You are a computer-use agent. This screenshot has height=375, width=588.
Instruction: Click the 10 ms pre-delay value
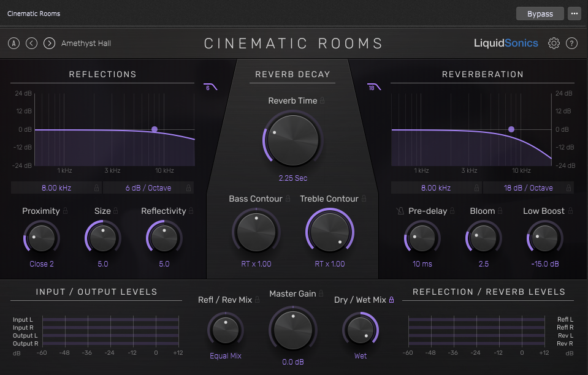[422, 264]
